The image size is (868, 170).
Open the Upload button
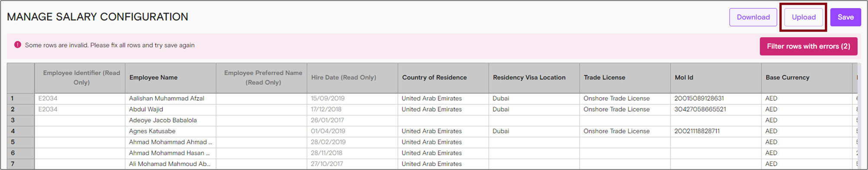[803, 17]
